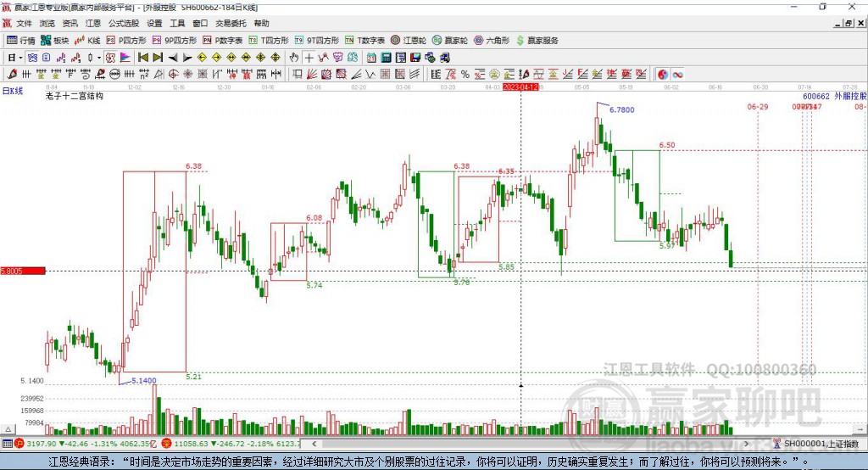868x470 pixels.
Task: Open the 资讯 menu
Action: tap(70, 23)
